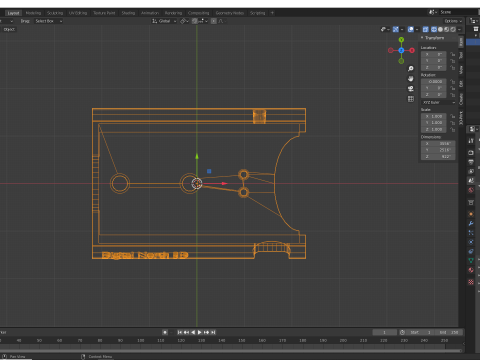Click the green Y axis gizmo ball

point(401,40)
